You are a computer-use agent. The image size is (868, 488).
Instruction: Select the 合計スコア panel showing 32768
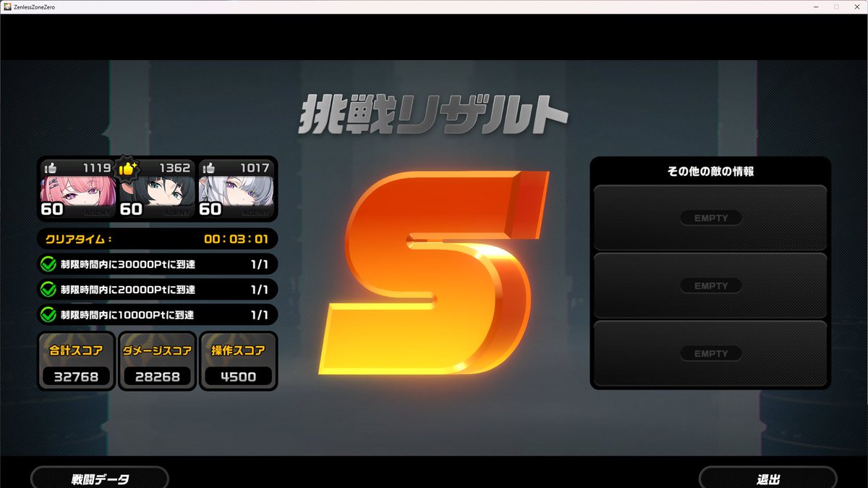(x=76, y=361)
